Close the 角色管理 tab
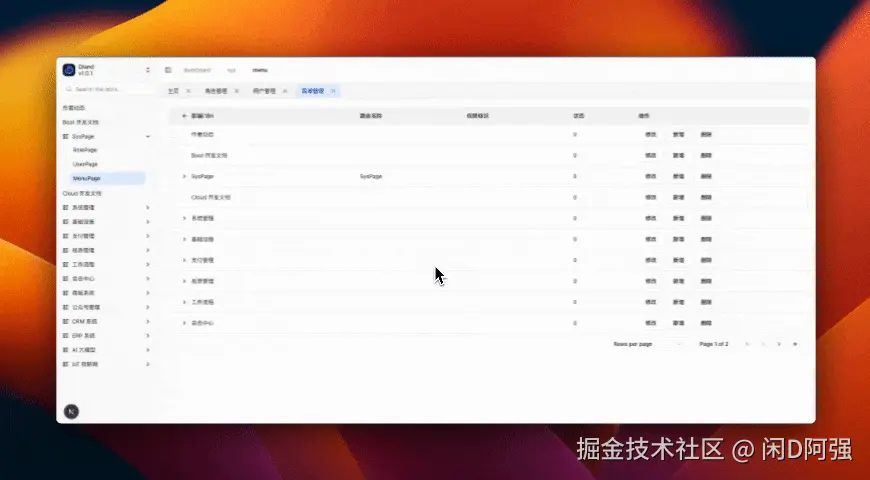The height and width of the screenshot is (480, 870). coord(236,91)
